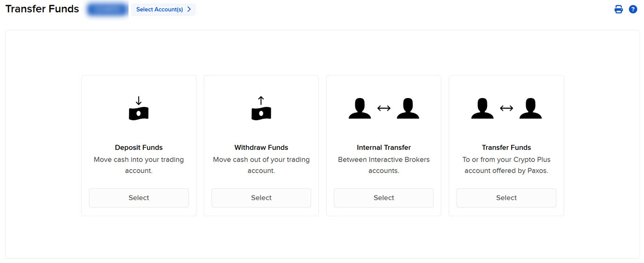This screenshot has height=263, width=644.
Task: Click the Internal Transfer card heading
Action: coord(384,148)
